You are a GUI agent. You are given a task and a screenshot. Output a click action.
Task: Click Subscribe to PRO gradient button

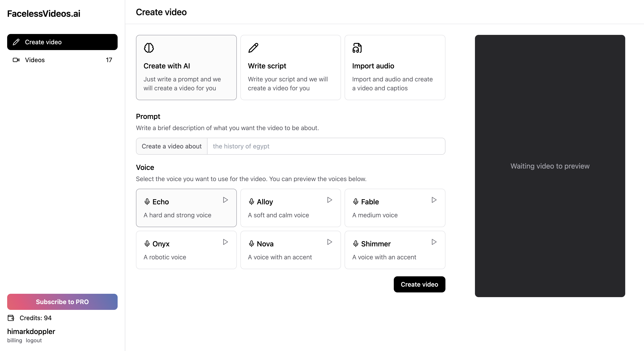[x=62, y=302]
